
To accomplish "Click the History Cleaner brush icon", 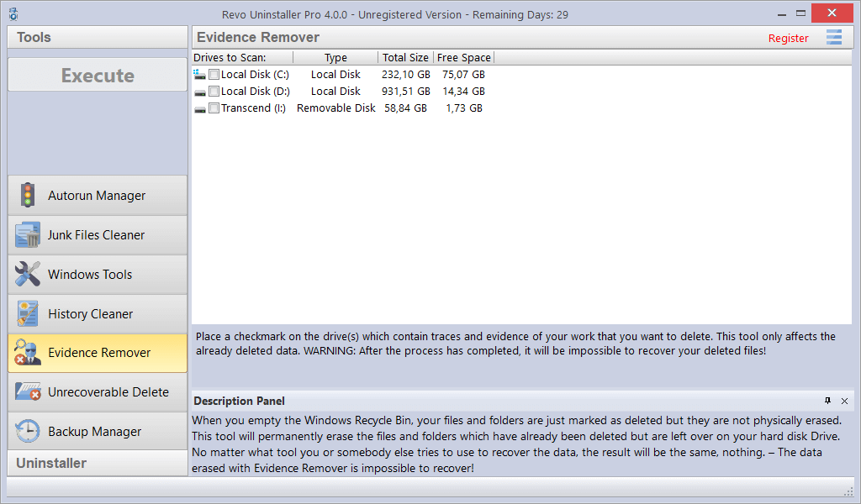I will [28, 313].
